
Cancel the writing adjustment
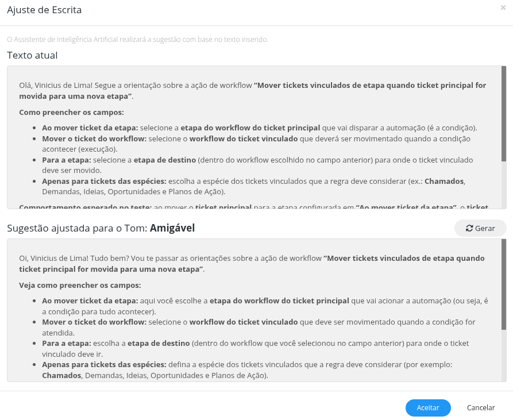[x=481, y=407]
